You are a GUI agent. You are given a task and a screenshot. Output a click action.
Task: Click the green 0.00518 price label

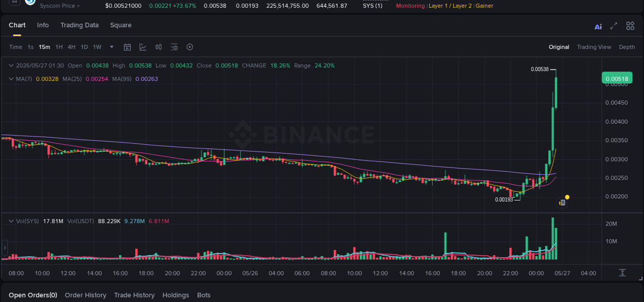pyautogui.click(x=617, y=79)
